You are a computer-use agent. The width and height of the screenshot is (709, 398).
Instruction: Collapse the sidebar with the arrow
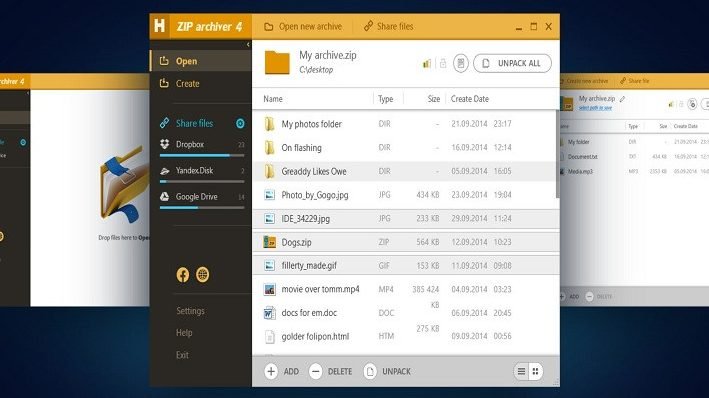click(248, 44)
